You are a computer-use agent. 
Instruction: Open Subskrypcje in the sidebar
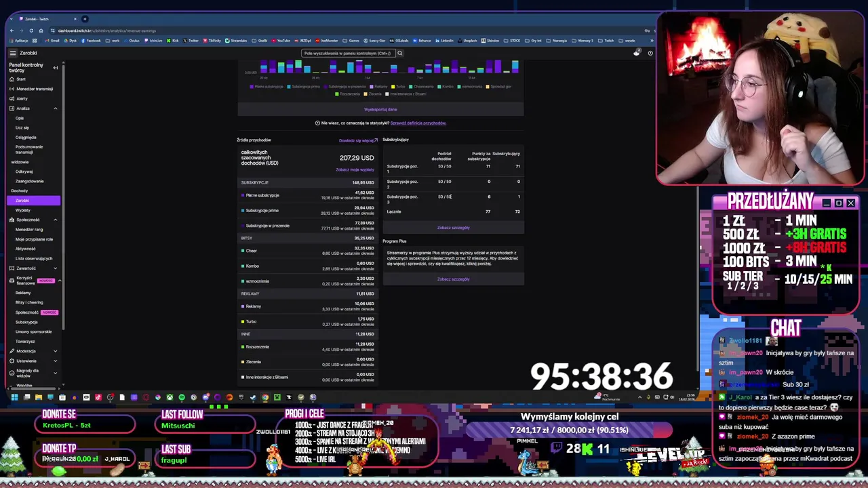tap(26, 322)
